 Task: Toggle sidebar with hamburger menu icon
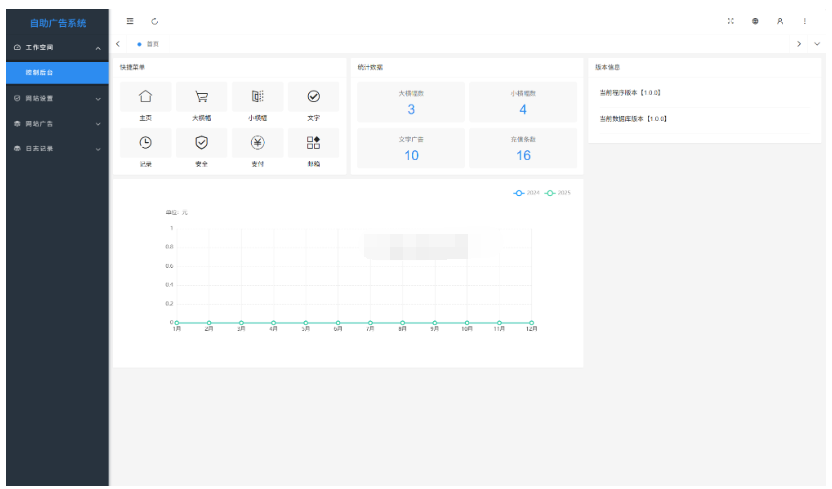130,22
